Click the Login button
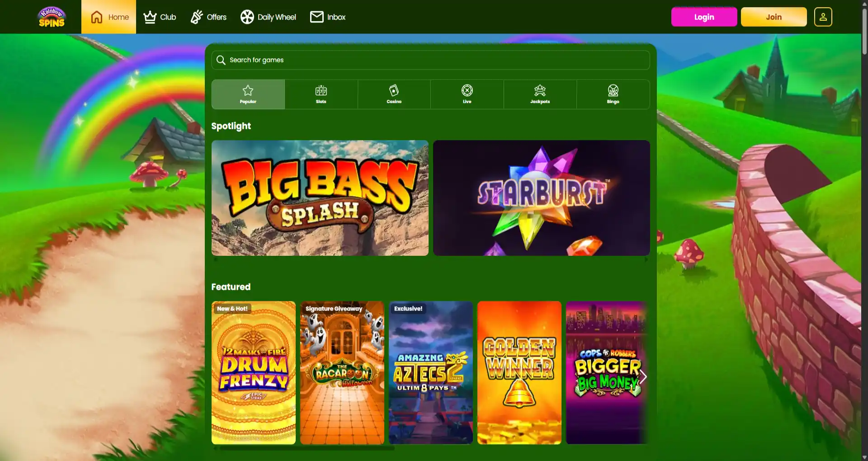 (704, 17)
